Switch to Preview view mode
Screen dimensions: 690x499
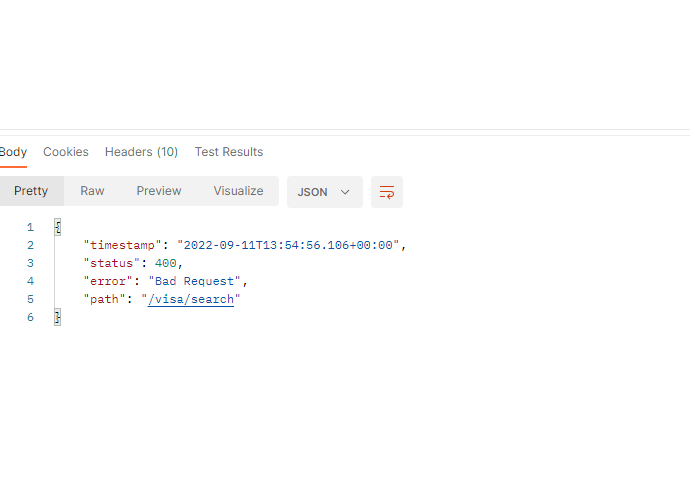pos(159,191)
